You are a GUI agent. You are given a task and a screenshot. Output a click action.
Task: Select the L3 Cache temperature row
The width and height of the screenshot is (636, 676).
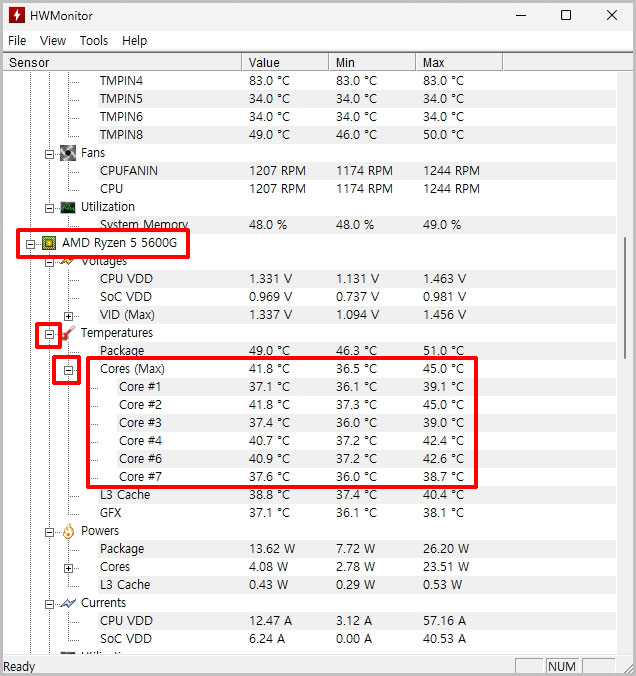pyautogui.click(x=357, y=495)
